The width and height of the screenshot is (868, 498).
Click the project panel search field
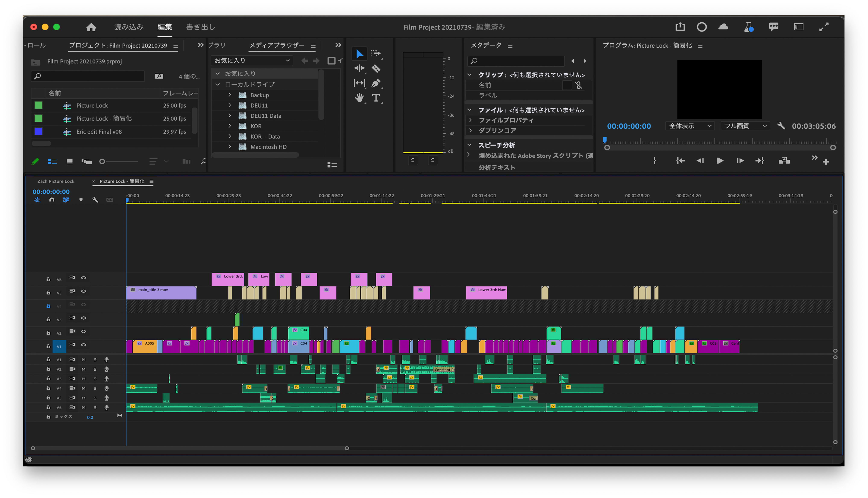point(88,76)
